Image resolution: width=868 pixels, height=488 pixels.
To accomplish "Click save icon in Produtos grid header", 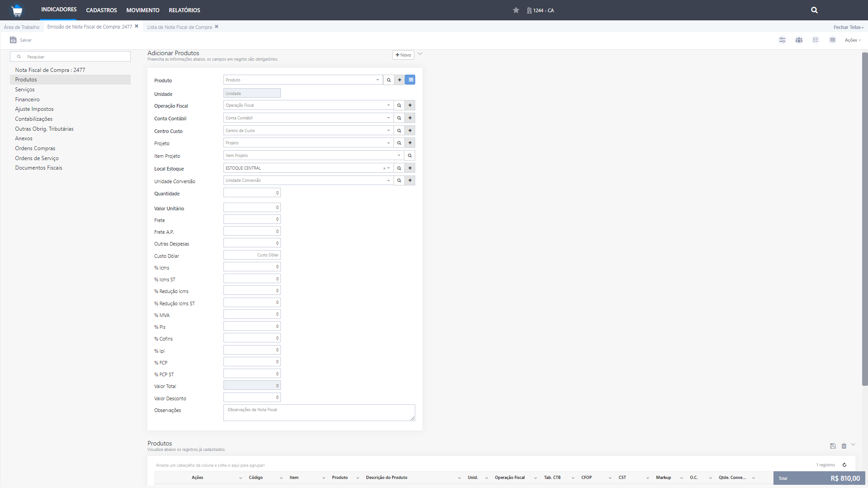I will coord(833,446).
